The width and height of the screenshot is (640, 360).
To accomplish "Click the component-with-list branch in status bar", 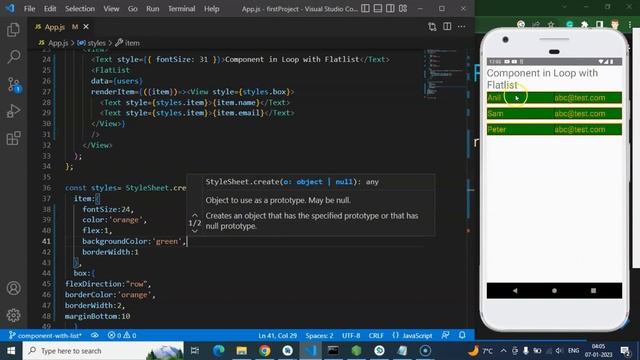I will 45,336.
